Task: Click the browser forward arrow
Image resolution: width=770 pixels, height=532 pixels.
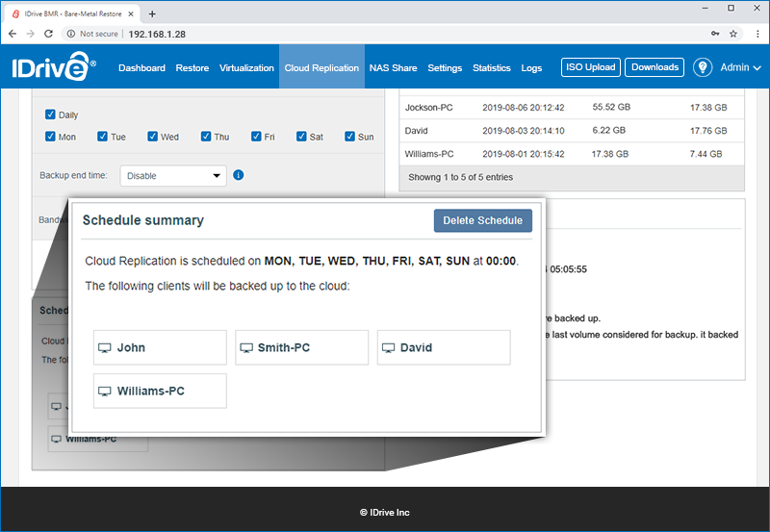Action: point(30,34)
